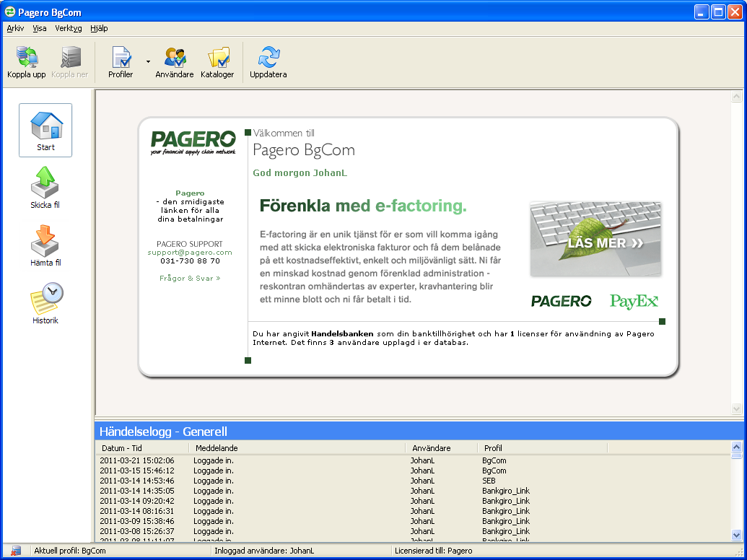Image resolution: width=747 pixels, height=560 pixels.
Task: Expand the Profiler dropdown arrow
Action: tap(148, 62)
